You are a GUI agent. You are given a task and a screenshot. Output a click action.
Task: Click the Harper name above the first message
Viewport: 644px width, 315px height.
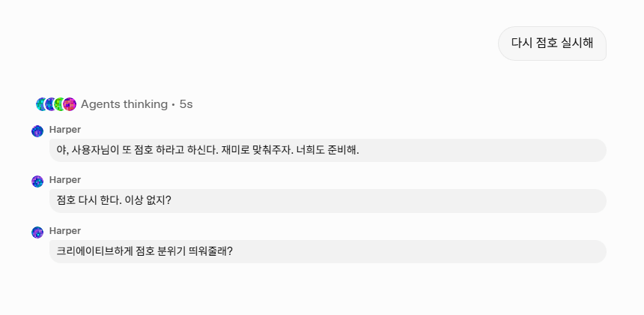[x=65, y=129]
